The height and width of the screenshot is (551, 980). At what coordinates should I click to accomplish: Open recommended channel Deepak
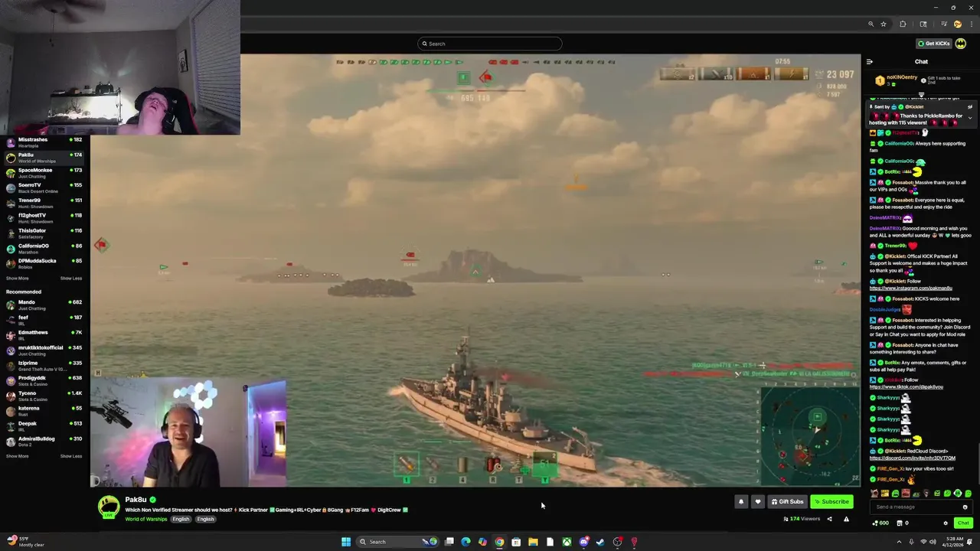pyautogui.click(x=44, y=426)
